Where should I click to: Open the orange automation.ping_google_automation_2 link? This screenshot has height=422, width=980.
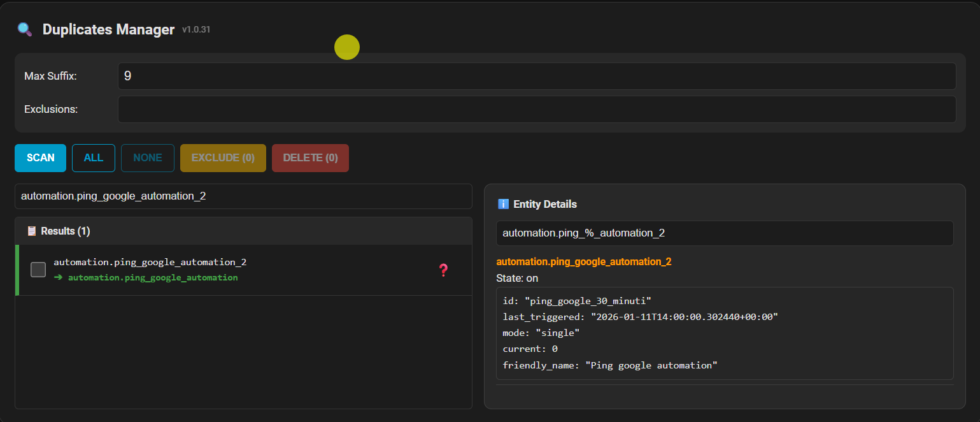tap(583, 261)
